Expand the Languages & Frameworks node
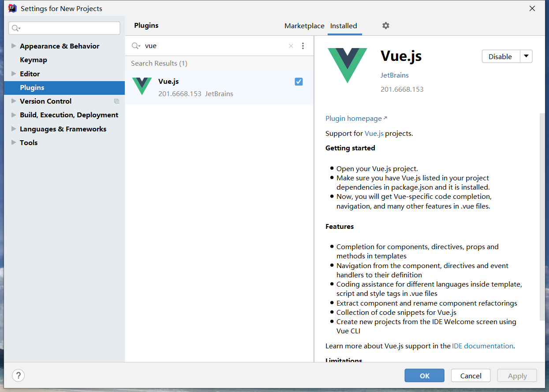549x392 pixels. [14, 129]
